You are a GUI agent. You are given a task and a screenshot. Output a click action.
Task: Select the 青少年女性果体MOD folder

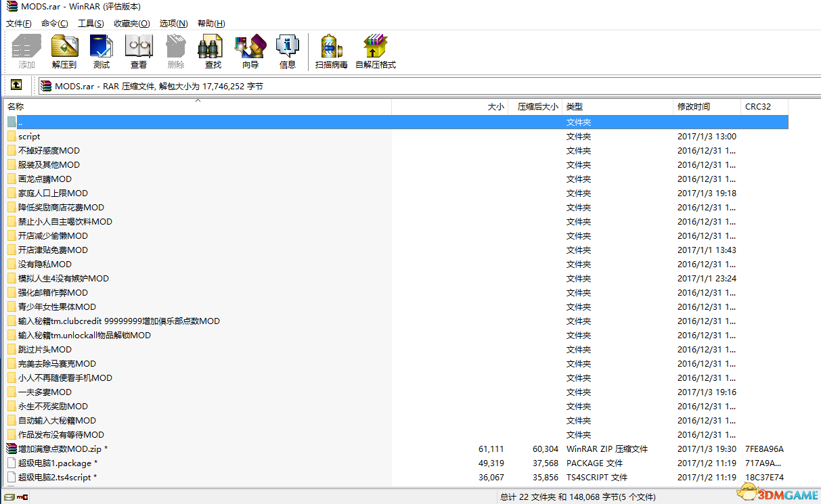tap(57, 306)
